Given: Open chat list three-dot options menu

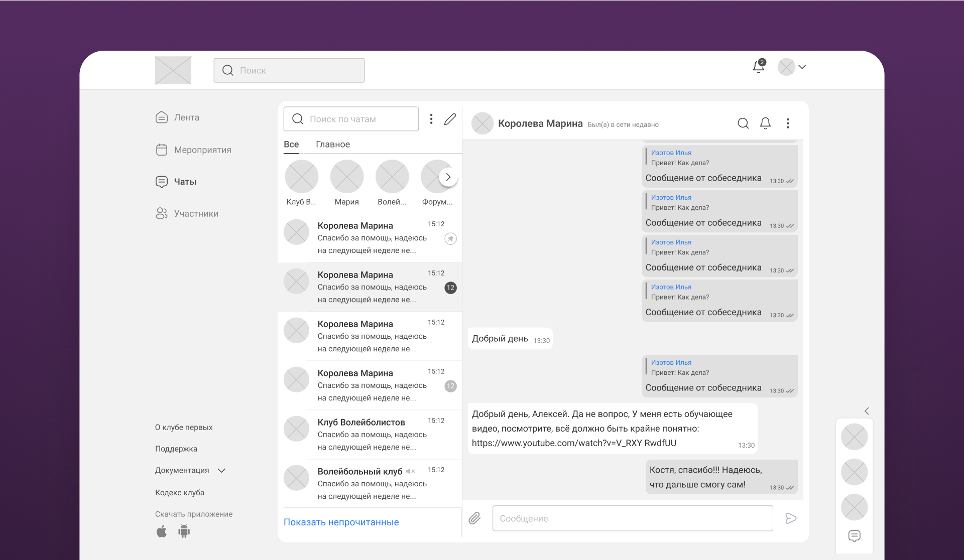Looking at the screenshot, I should pyautogui.click(x=431, y=119).
